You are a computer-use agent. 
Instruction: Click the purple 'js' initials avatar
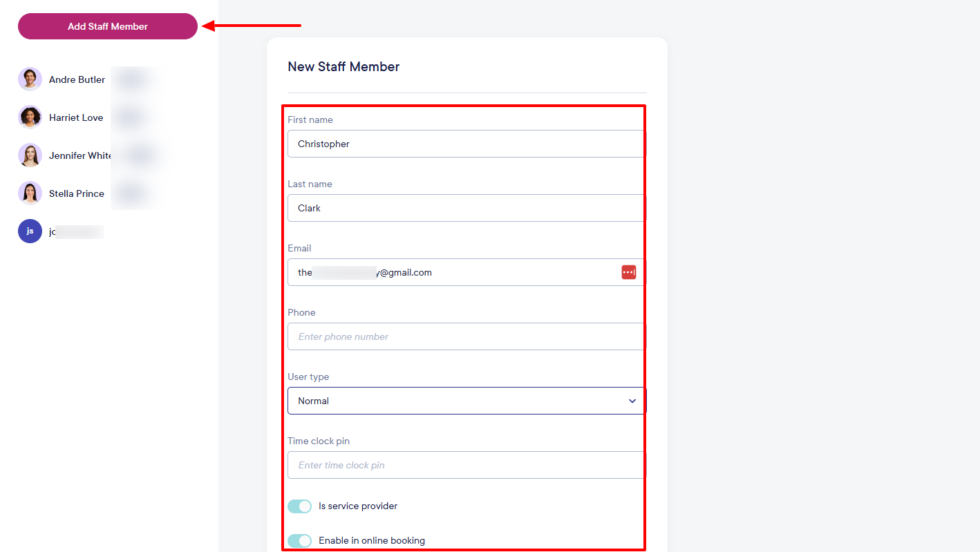point(30,231)
